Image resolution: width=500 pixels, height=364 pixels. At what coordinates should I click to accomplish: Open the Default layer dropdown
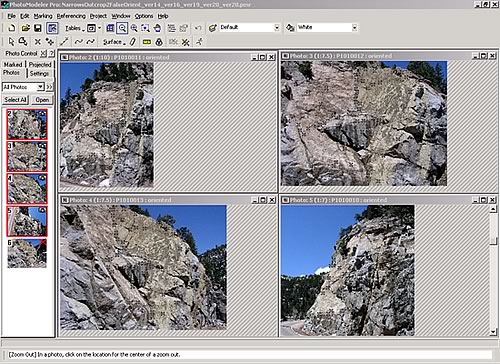click(x=277, y=28)
